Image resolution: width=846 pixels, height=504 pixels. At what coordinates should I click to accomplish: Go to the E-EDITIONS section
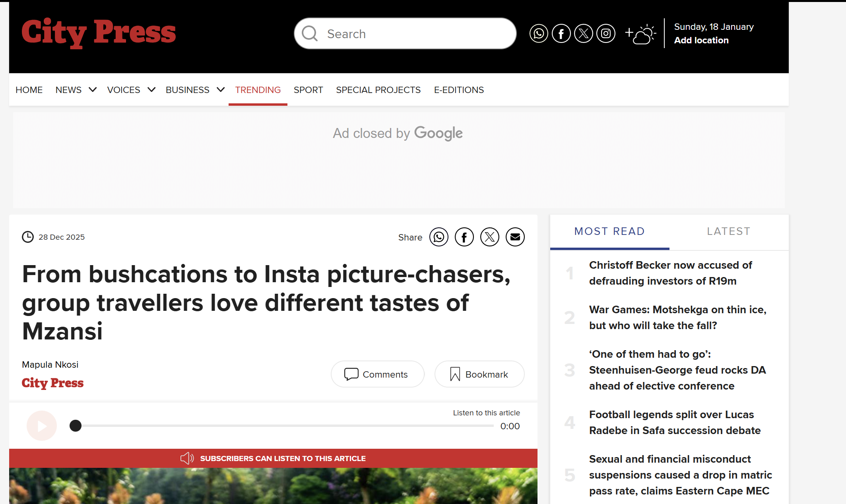(459, 90)
